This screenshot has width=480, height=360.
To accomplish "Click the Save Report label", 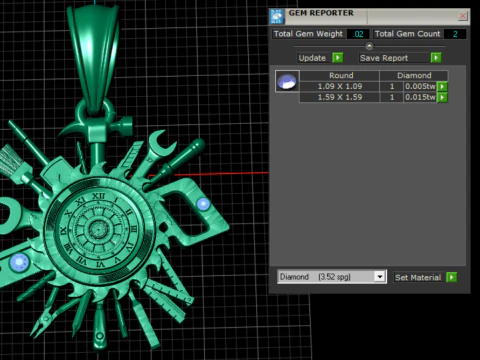I will pyautogui.click(x=384, y=58).
